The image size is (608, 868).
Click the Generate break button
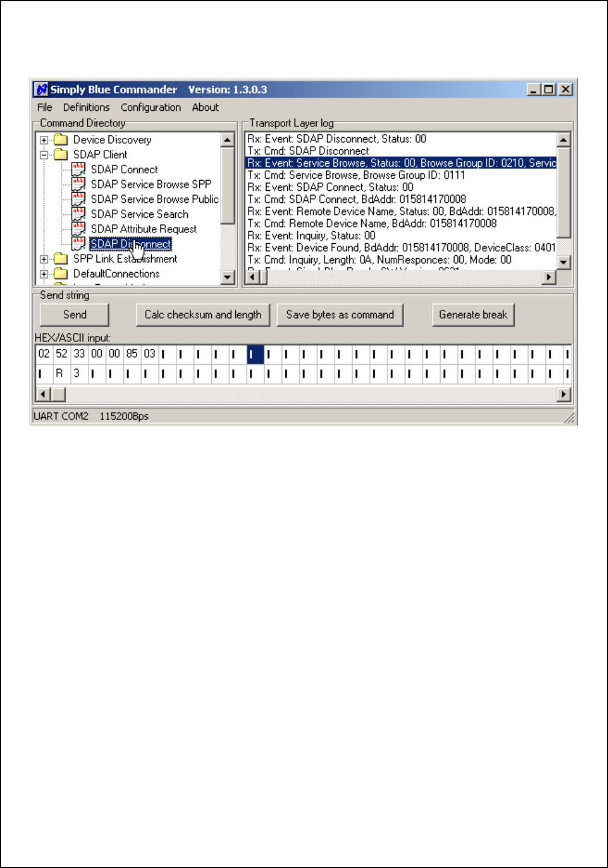coord(473,315)
